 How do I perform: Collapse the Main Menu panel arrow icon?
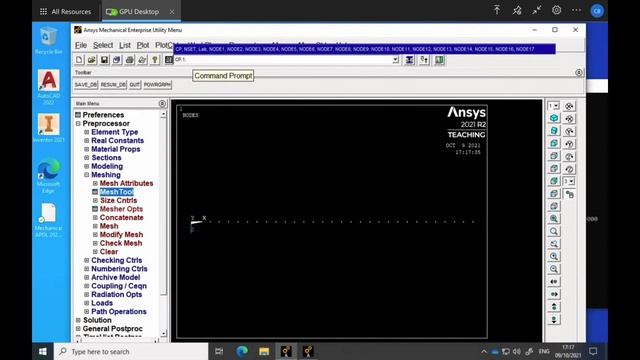pyautogui.click(x=162, y=104)
